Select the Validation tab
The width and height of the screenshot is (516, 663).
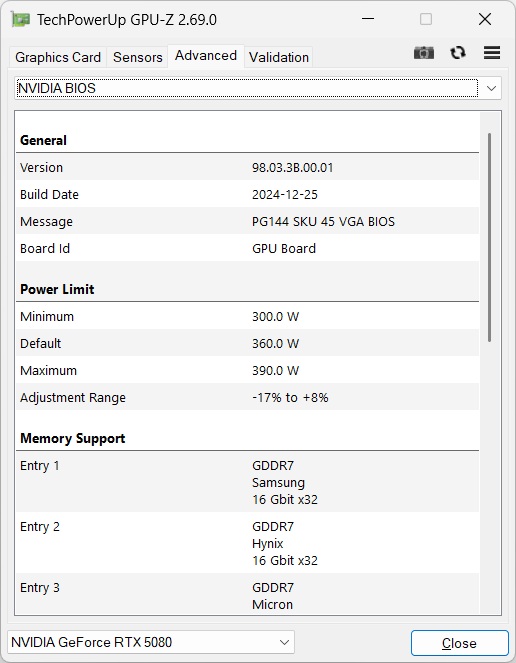tap(279, 57)
